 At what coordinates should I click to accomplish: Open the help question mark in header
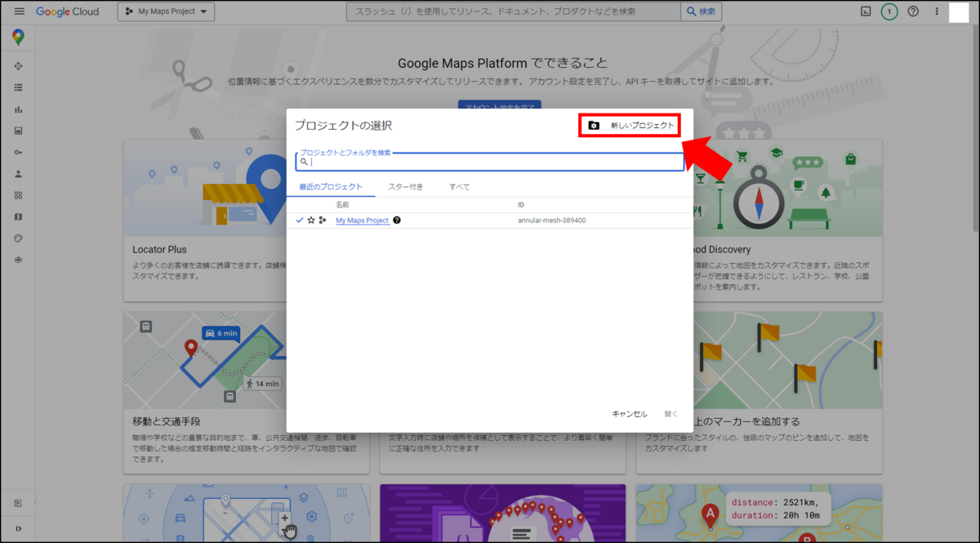click(913, 11)
